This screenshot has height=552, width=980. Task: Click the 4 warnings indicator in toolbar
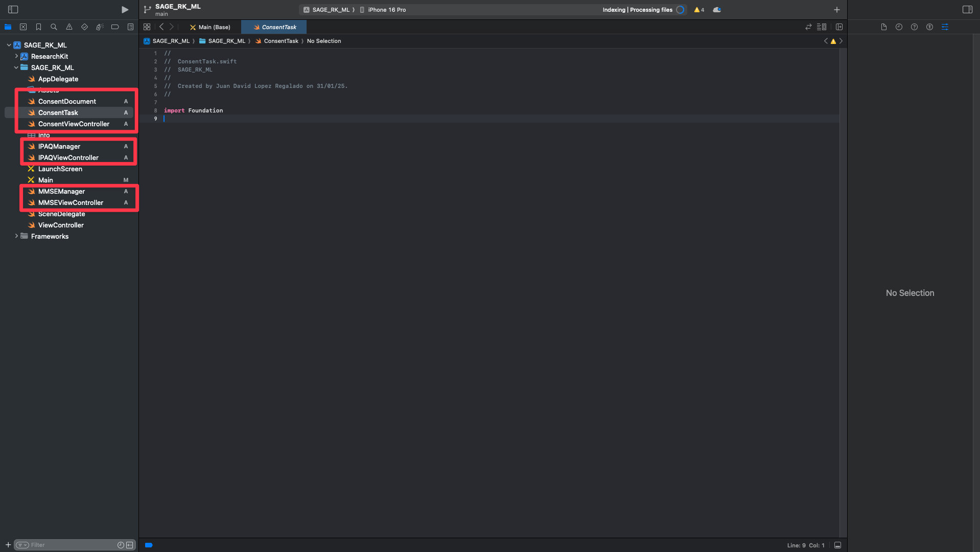tap(699, 10)
